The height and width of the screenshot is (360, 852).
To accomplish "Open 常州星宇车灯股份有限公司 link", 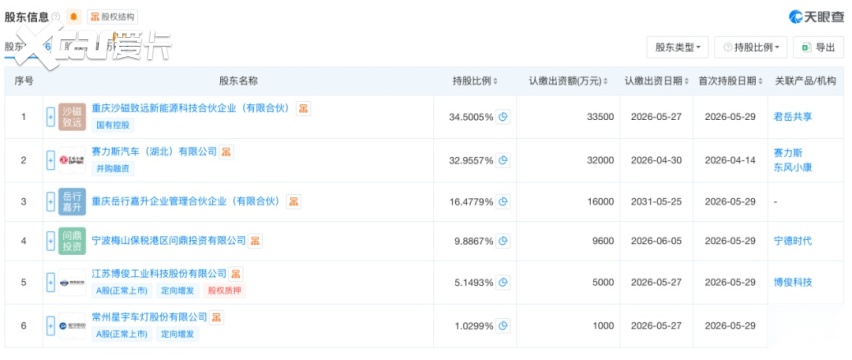I will pyautogui.click(x=149, y=317).
